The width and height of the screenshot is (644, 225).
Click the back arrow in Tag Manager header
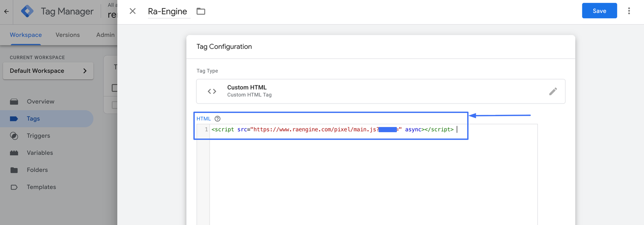(6, 11)
